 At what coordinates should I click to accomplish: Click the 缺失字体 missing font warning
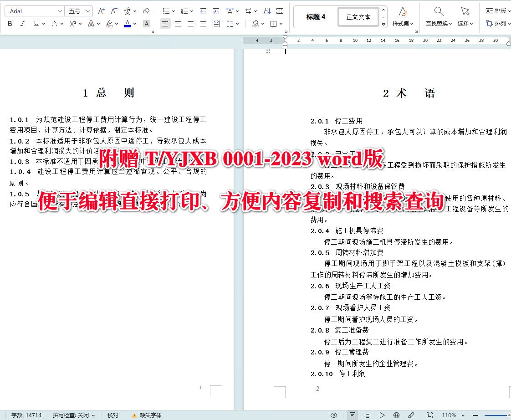[147, 415]
